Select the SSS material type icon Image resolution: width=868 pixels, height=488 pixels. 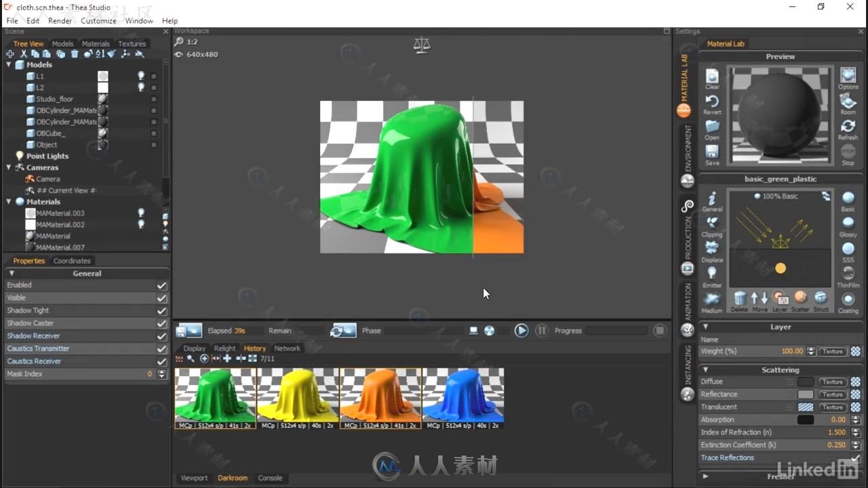[x=848, y=249]
